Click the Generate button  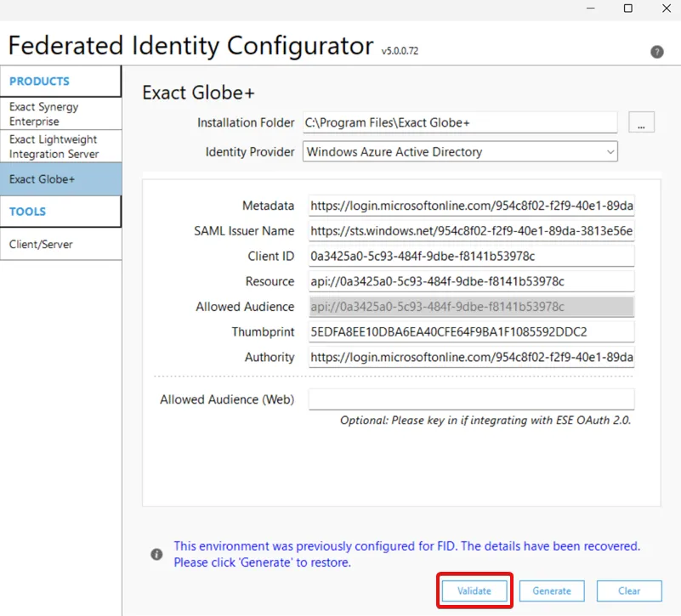tap(552, 591)
